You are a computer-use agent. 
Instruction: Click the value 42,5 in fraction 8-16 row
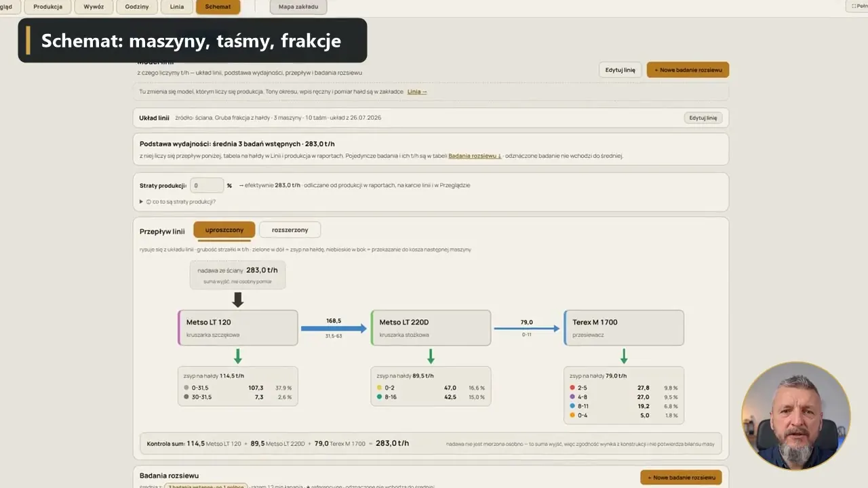[x=450, y=397]
